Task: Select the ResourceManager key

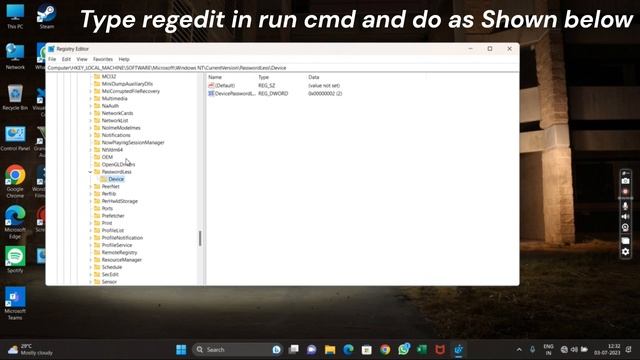Action: tap(122, 260)
